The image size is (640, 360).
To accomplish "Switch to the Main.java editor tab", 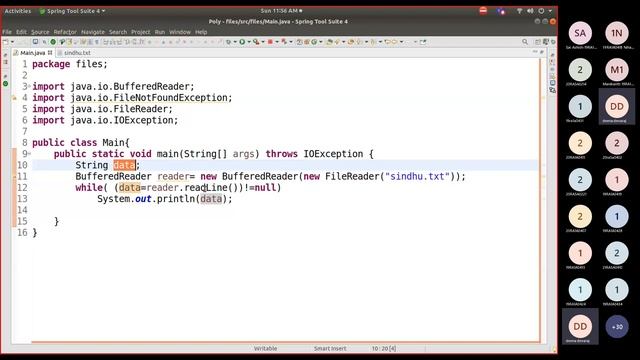I will pyautogui.click(x=32, y=53).
